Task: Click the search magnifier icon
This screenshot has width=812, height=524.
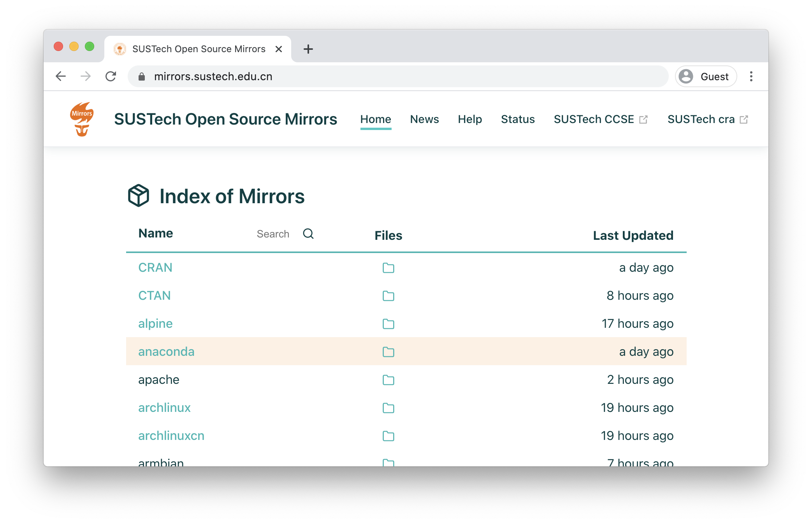Action: (x=308, y=234)
